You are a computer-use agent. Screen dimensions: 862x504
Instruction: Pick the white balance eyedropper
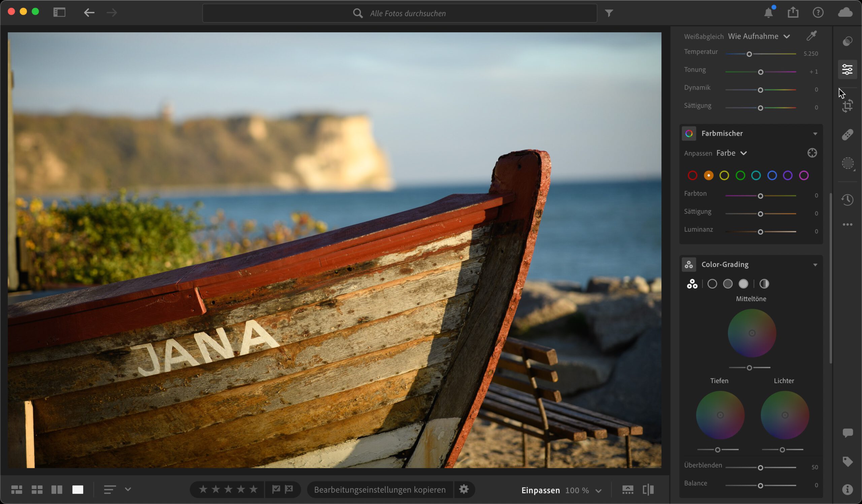click(x=811, y=36)
